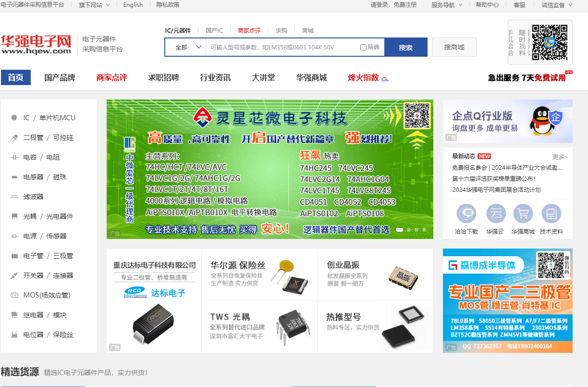Open the 灵星芯微电子科技 banner ad

(x=270, y=169)
